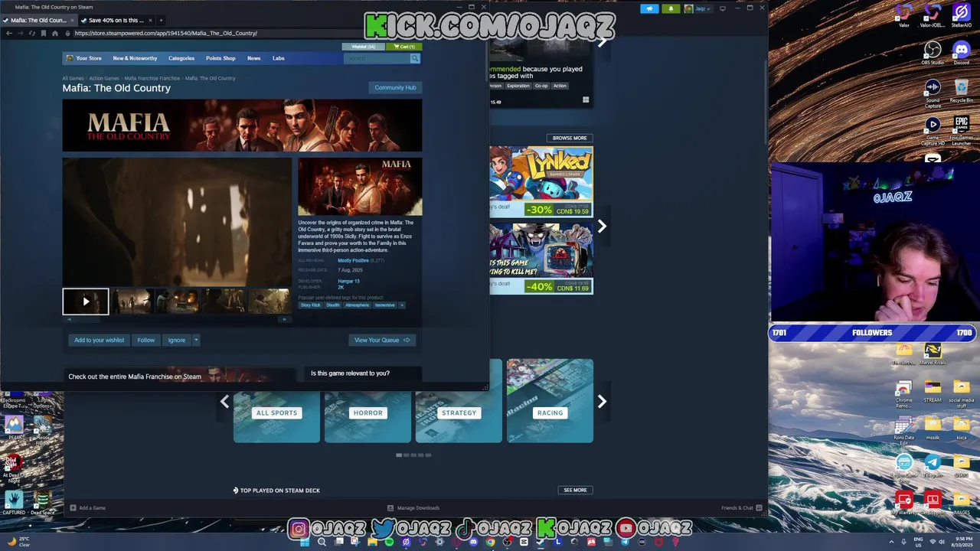980x551 pixels.
Task: Open the Marvel Rivals desktop shortcut
Action: [932, 354]
